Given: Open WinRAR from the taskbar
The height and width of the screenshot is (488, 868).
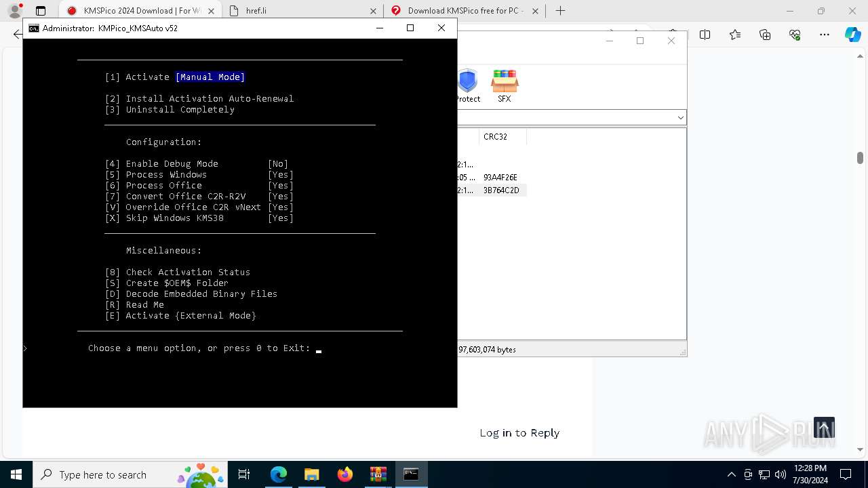Looking at the screenshot, I should pos(378,474).
